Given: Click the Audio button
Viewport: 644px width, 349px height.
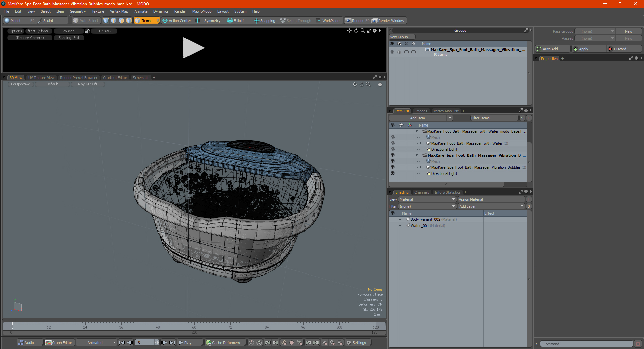Looking at the screenshot, I should coord(30,343).
